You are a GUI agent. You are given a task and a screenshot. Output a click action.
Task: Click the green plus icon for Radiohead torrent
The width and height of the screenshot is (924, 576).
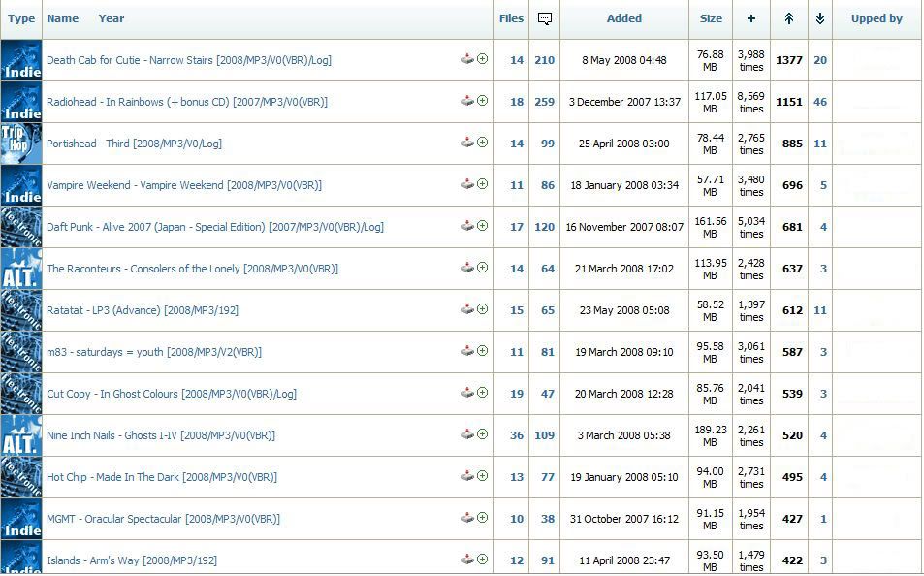[482, 101]
